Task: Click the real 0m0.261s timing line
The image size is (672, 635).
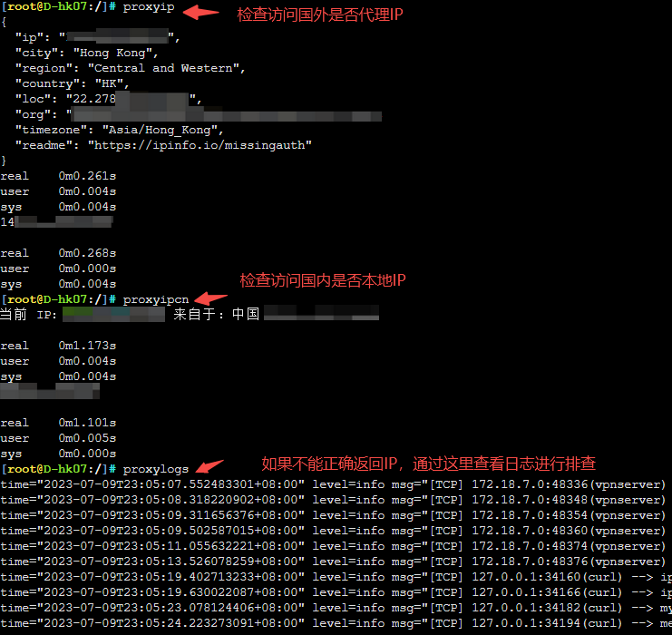Action: pyautogui.click(x=58, y=176)
